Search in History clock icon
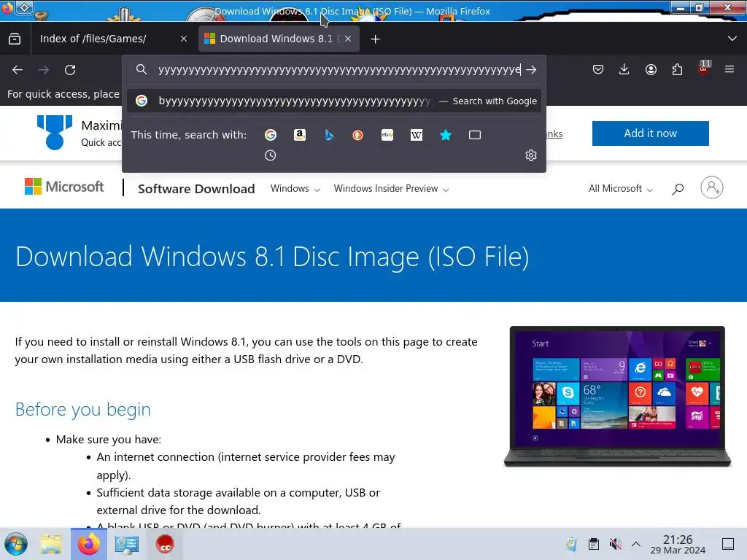Image resolution: width=747 pixels, height=560 pixels. point(270,155)
